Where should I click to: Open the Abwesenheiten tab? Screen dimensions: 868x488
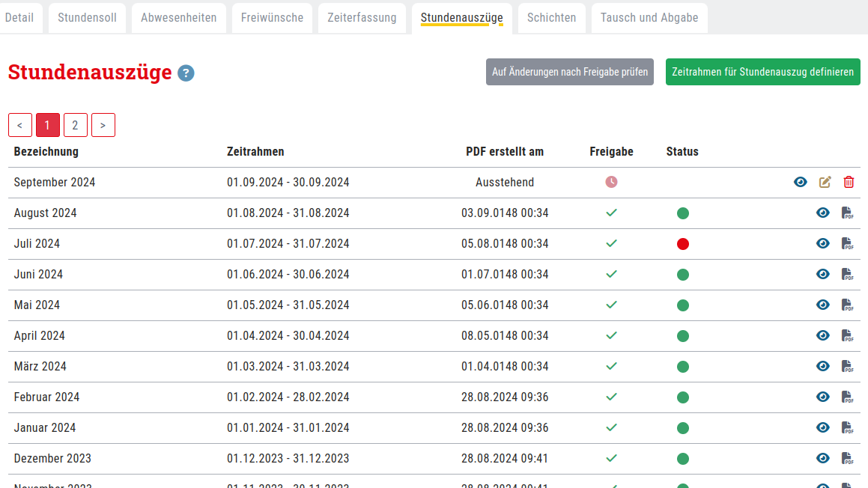pos(178,18)
